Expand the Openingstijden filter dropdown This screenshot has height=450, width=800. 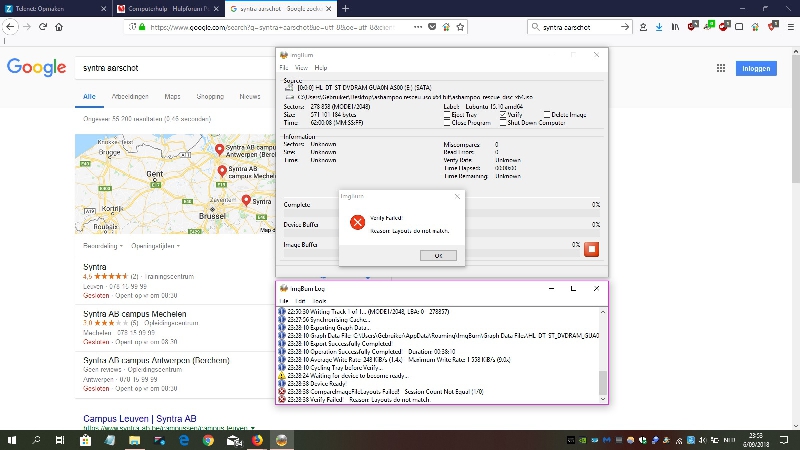(155, 245)
